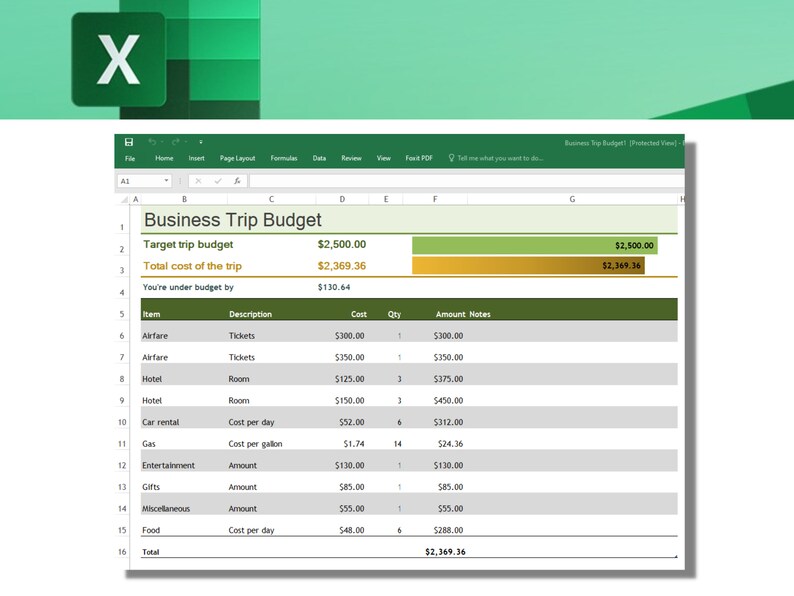The image size is (794, 596).
Task: Switch to the Data tab
Action: [x=319, y=158]
